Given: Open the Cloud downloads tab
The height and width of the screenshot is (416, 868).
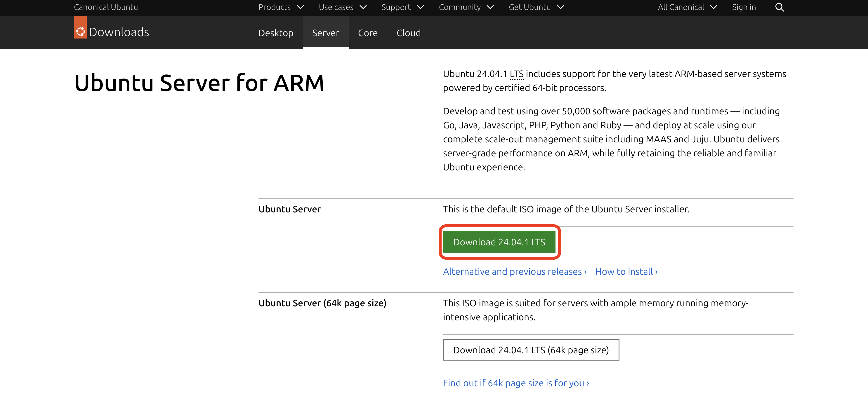Looking at the screenshot, I should (x=408, y=33).
